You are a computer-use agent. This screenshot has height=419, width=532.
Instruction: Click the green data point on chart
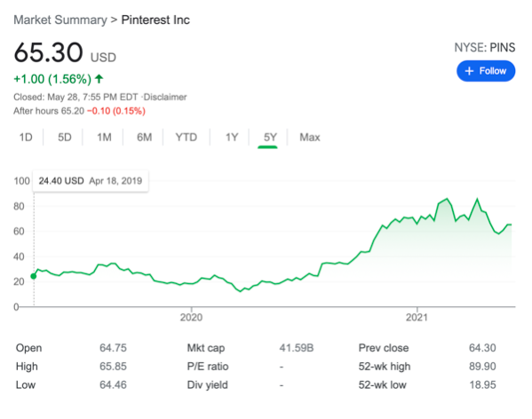pos(33,276)
